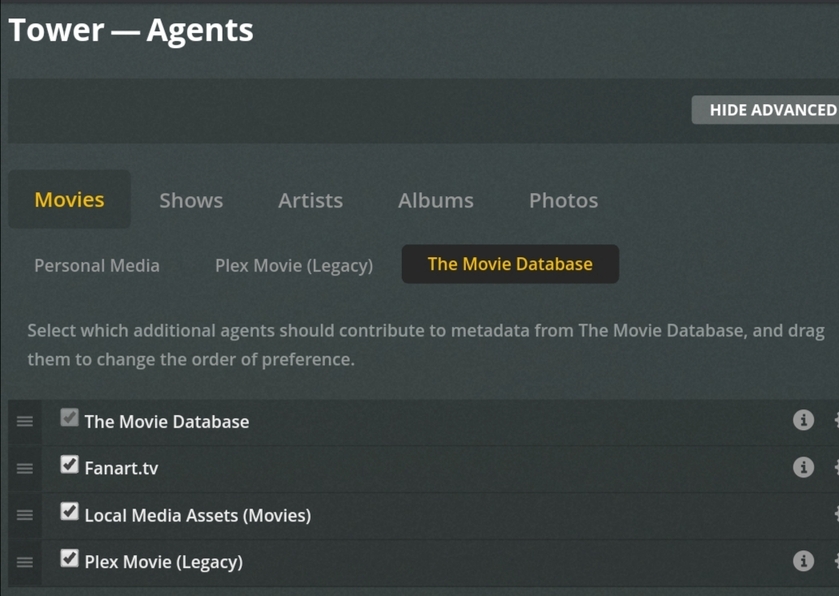Uncheck the Fanart.tv agent checkbox

click(69, 465)
